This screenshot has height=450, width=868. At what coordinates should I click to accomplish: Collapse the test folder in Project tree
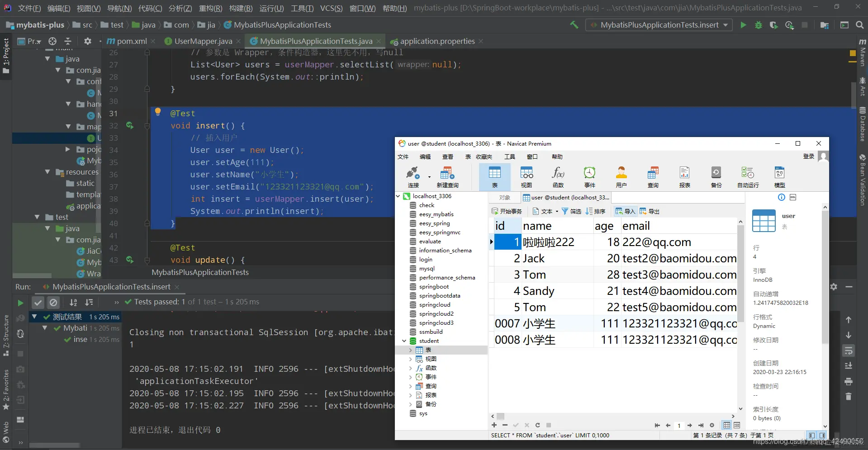click(38, 217)
